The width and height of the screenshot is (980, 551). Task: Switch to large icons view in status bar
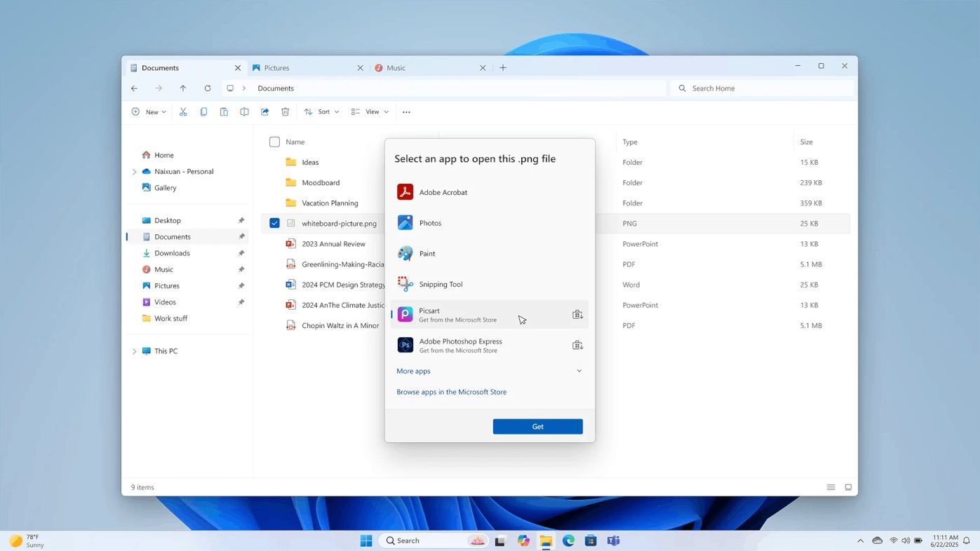click(848, 487)
